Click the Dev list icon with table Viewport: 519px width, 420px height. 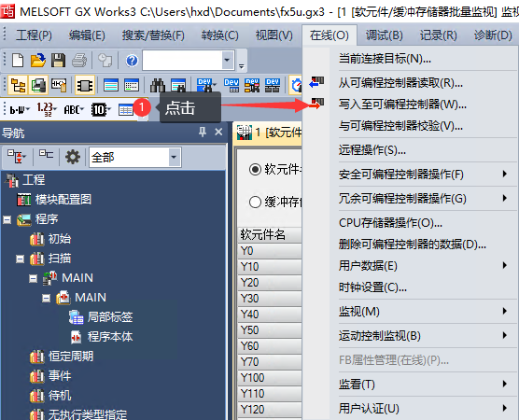pos(231,85)
